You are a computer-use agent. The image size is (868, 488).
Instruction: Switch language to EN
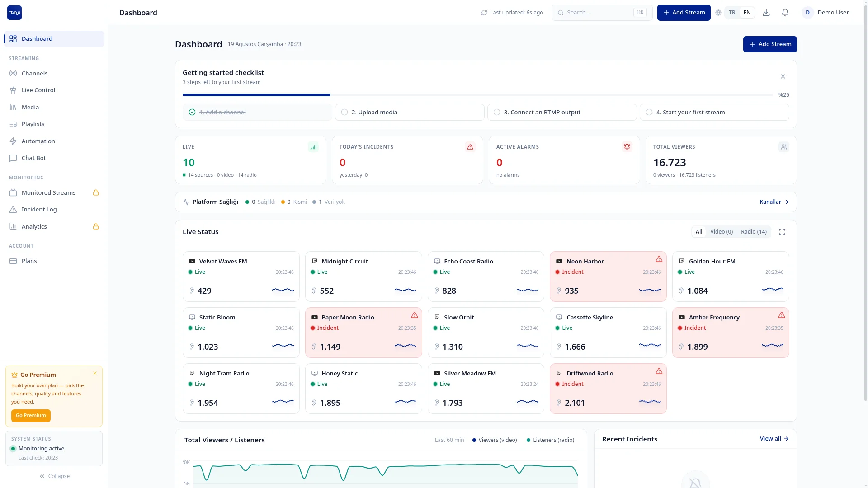coord(747,13)
